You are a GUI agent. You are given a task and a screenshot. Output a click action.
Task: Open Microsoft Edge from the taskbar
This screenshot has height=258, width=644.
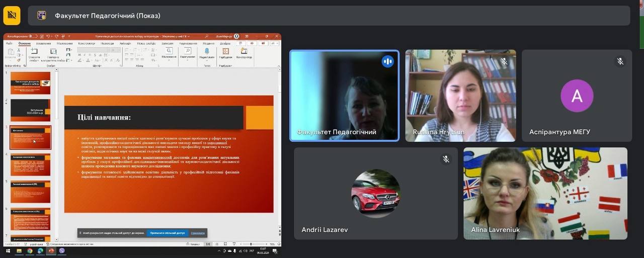coord(40,251)
